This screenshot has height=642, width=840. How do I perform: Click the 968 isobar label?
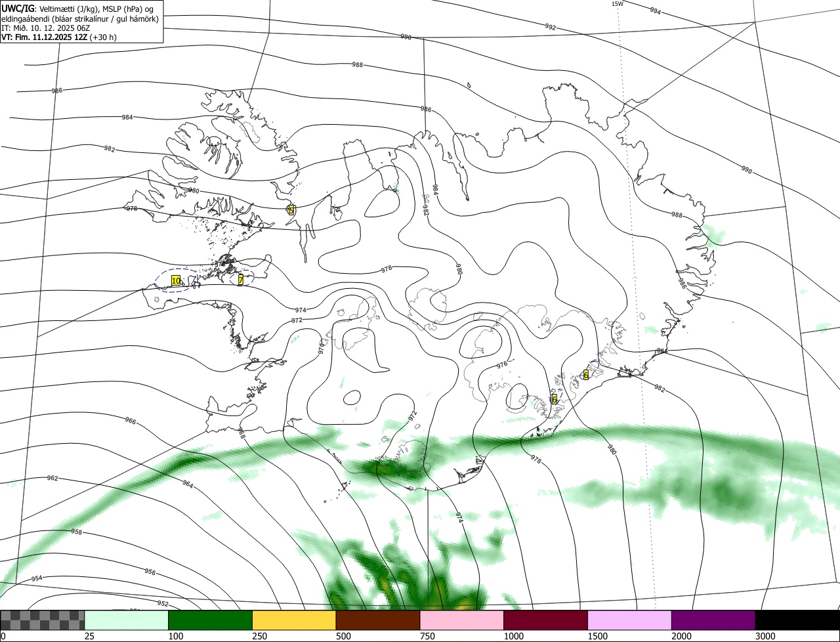(x=241, y=433)
